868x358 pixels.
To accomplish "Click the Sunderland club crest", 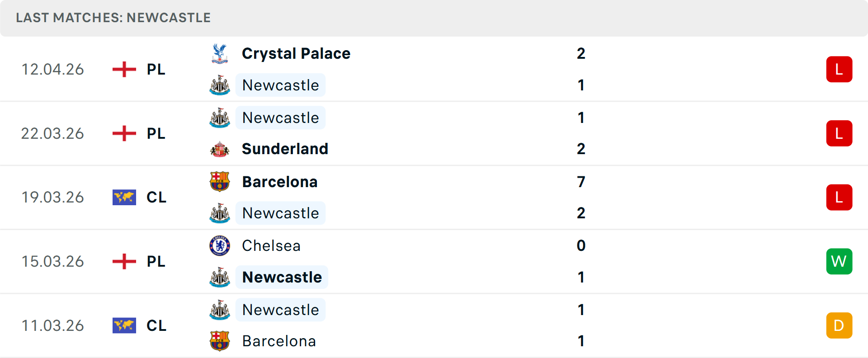I will 220,149.
